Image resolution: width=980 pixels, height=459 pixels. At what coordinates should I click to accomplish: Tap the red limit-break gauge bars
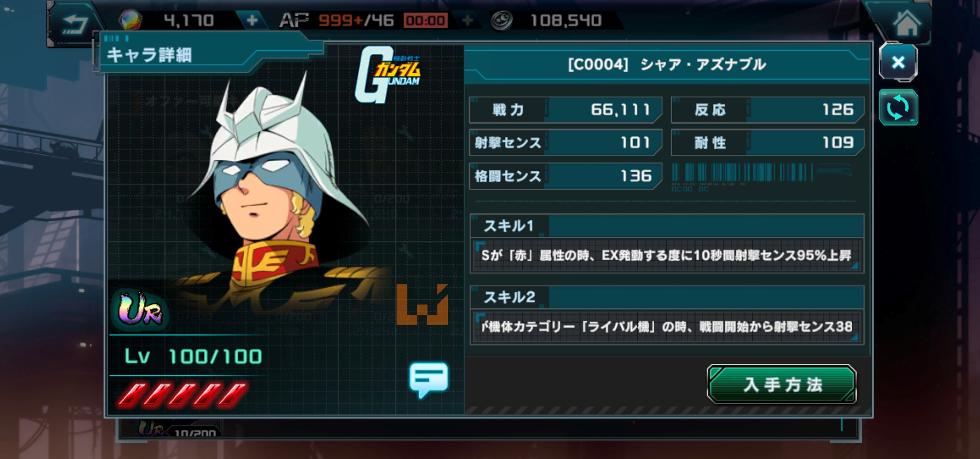tap(183, 394)
